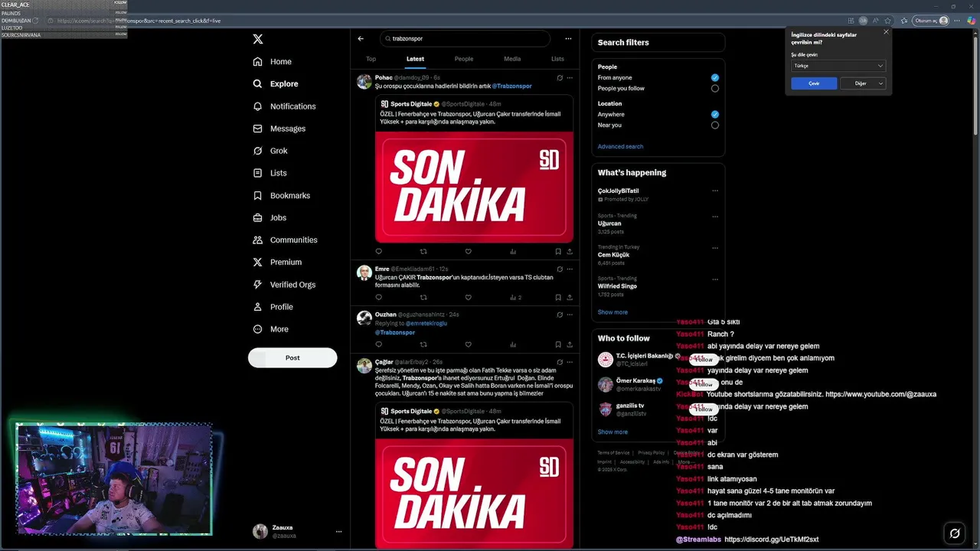This screenshot has height=551, width=980.
Task: Open Profile in the sidebar
Action: pos(273,307)
